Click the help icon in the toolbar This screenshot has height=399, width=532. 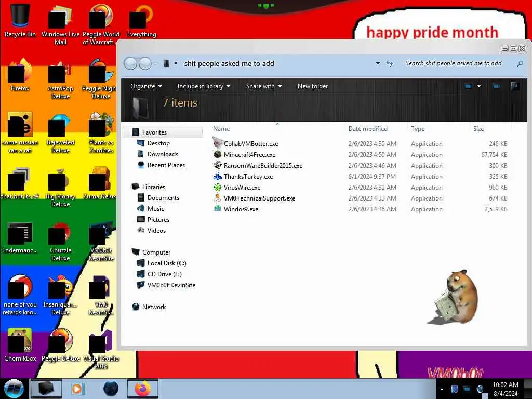pyautogui.click(x=515, y=86)
